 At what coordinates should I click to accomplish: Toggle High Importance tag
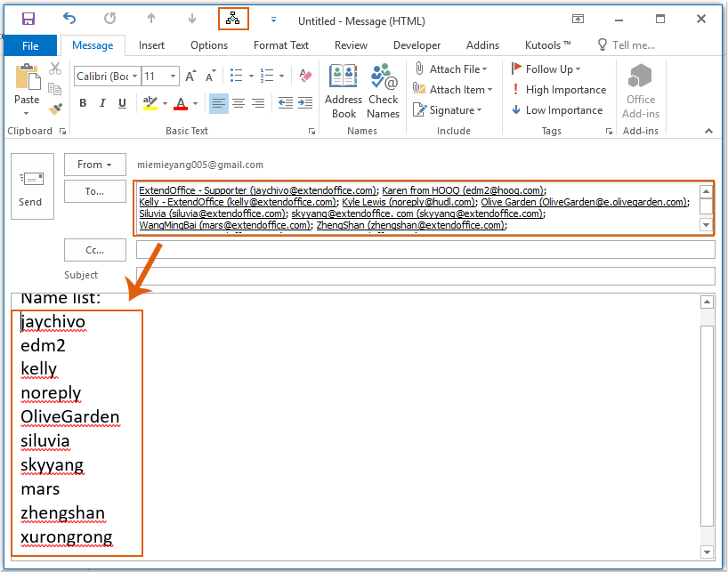(558, 90)
